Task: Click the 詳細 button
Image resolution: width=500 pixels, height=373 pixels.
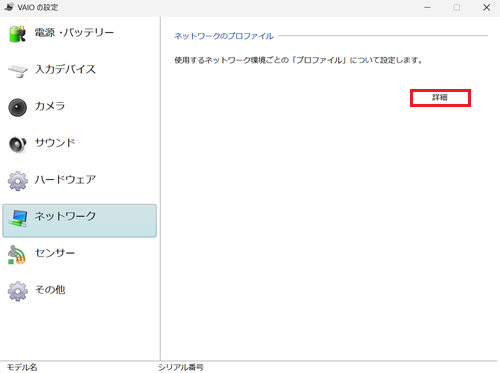Action: click(440, 98)
